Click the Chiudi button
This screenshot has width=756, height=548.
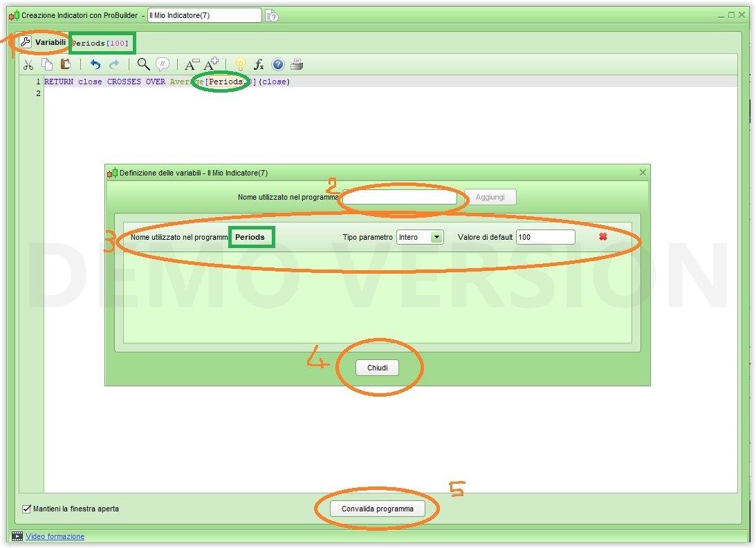pyautogui.click(x=377, y=368)
